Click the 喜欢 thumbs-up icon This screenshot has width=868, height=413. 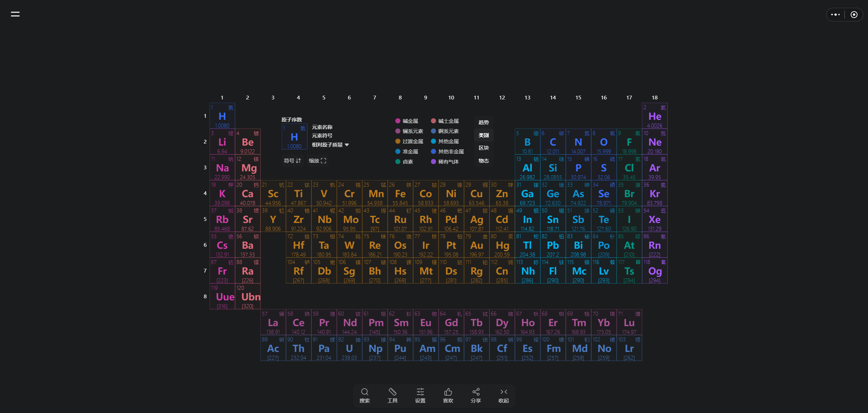click(x=448, y=392)
